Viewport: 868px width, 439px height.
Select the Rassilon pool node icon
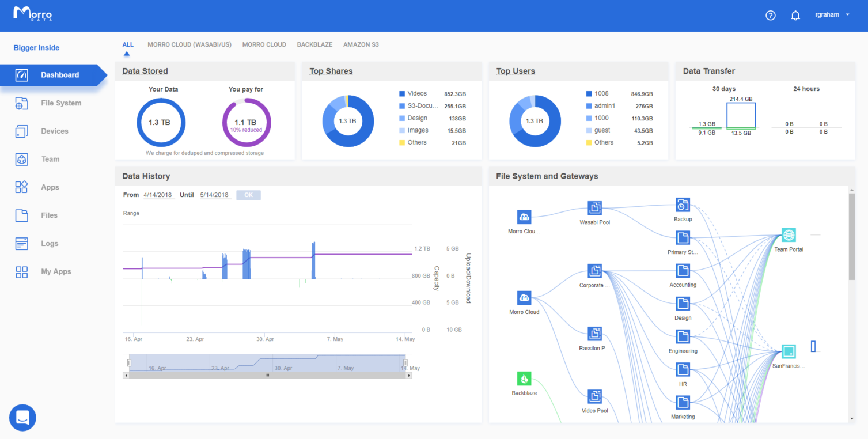tap(595, 334)
